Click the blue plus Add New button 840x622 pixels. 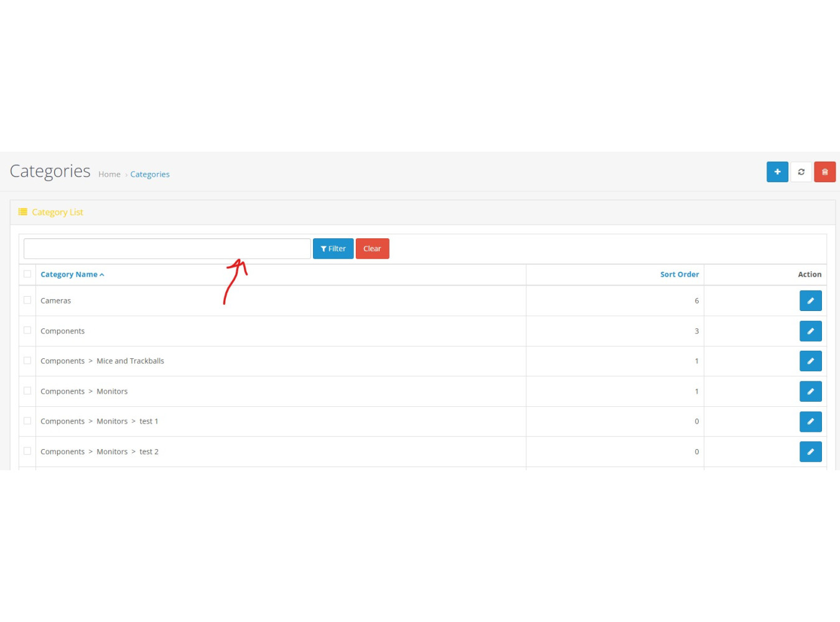point(777,172)
